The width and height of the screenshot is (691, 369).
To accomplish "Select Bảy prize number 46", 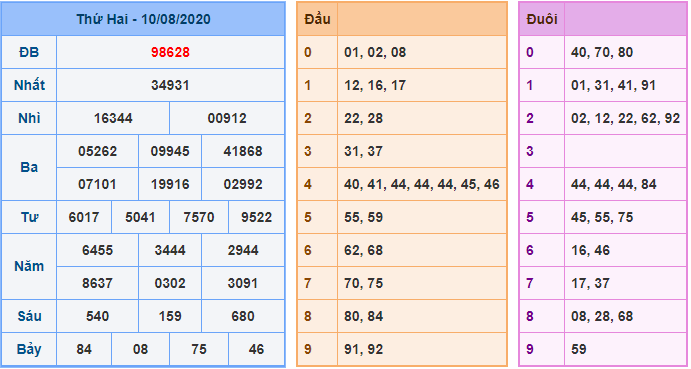I will click(x=256, y=349).
